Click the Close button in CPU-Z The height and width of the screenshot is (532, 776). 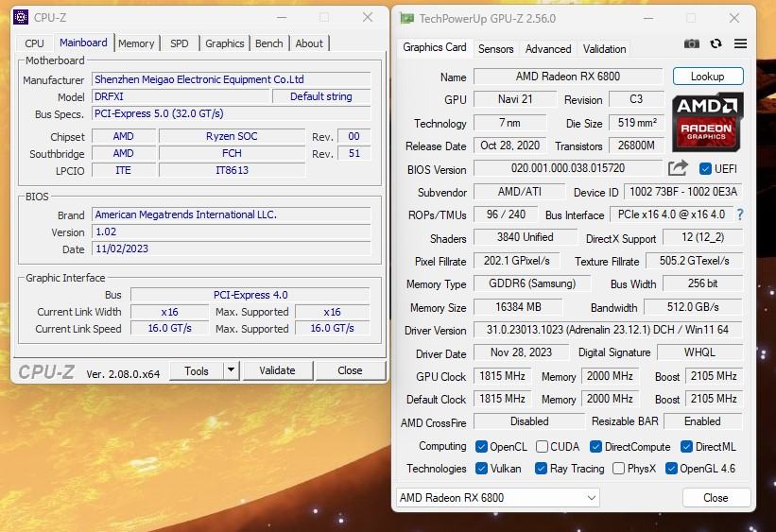tap(350, 370)
